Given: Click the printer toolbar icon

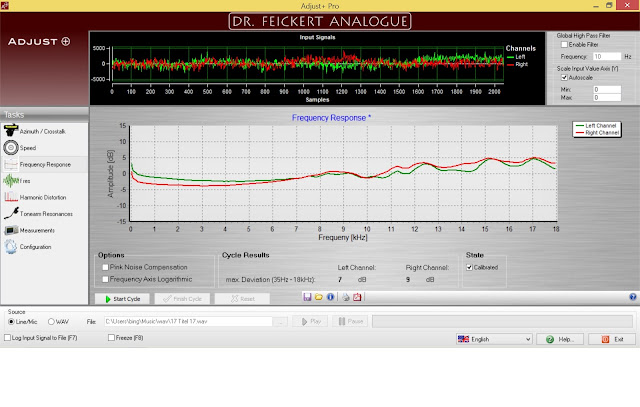Looking at the screenshot, I should [x=346, y=297].
